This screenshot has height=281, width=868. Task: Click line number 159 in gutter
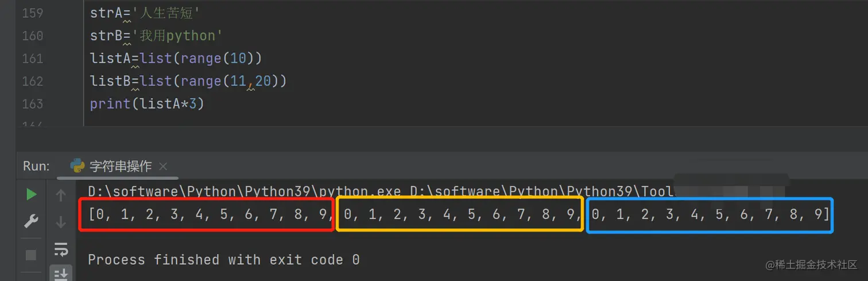[x=32, y=13]
